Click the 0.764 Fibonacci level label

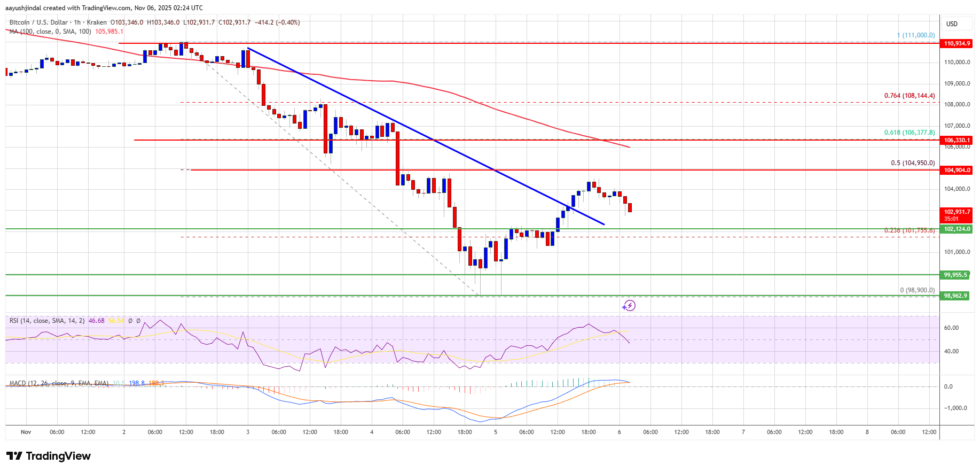coord(909,96)
